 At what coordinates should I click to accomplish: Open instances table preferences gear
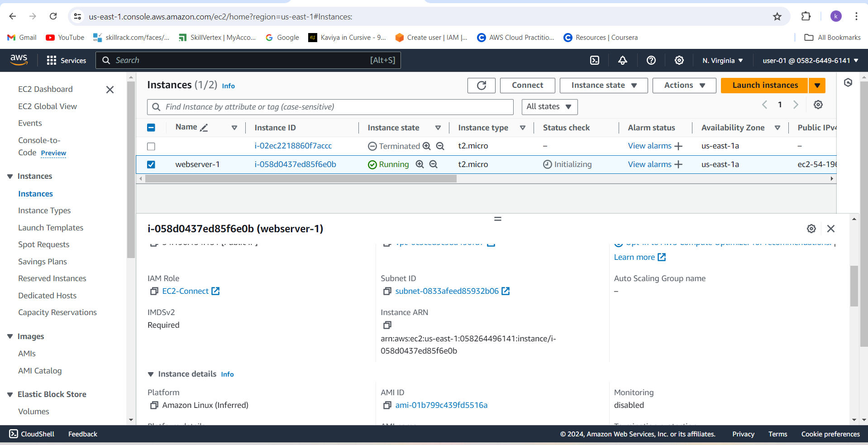[x=818, y=105]
